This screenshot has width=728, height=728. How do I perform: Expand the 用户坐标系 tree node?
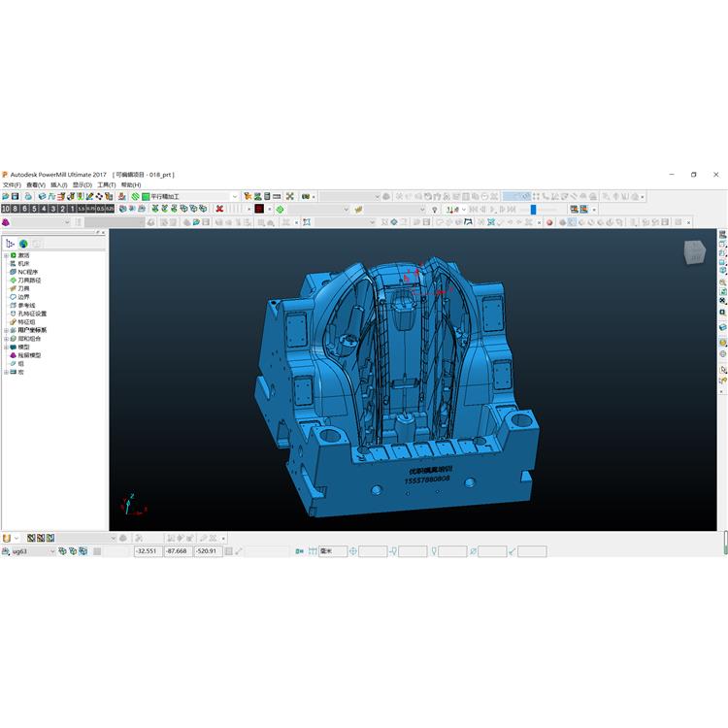[x=6, y=330]
